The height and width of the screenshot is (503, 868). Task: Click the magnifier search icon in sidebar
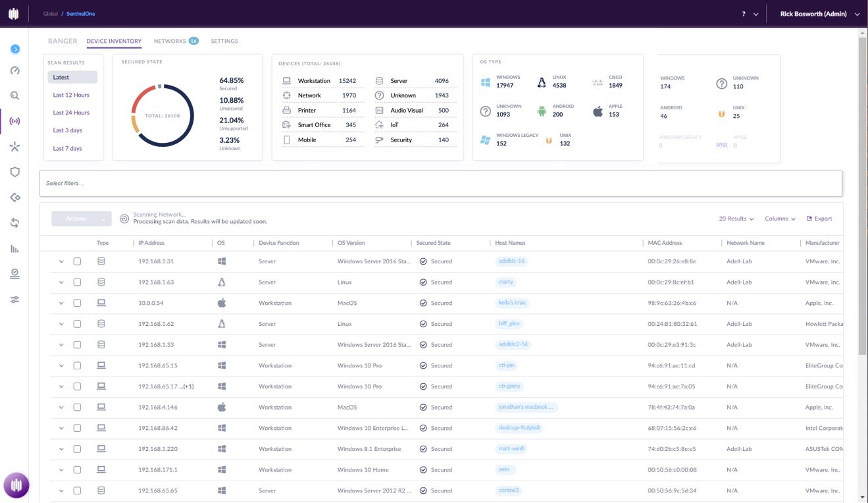14,95
